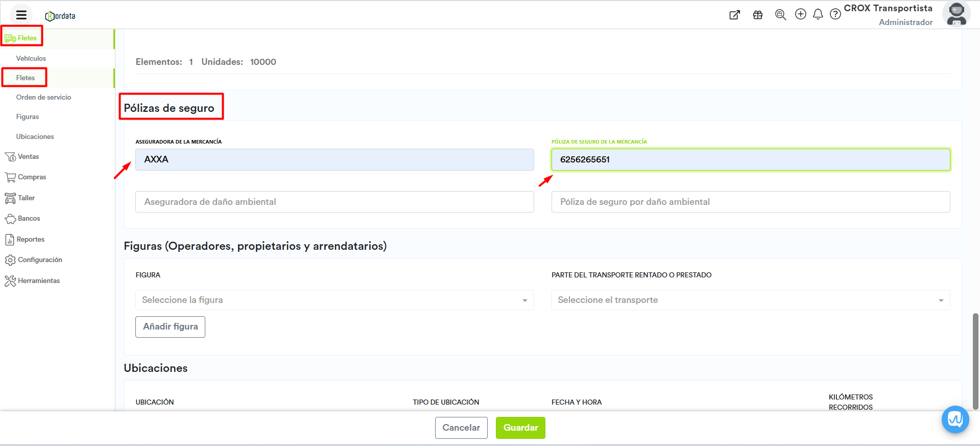Click the user avatar picture
Screen dimensions: 980x446
tap(956, 14)
